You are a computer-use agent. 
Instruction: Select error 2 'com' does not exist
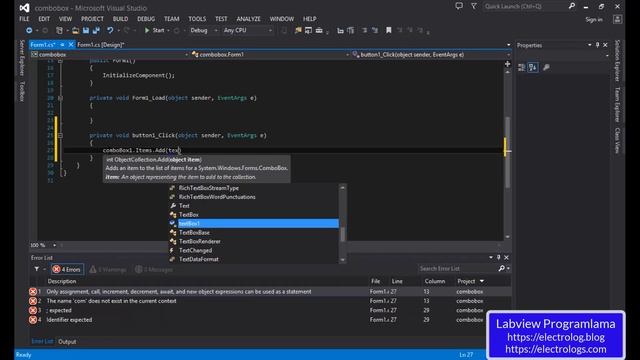(269, 301)
